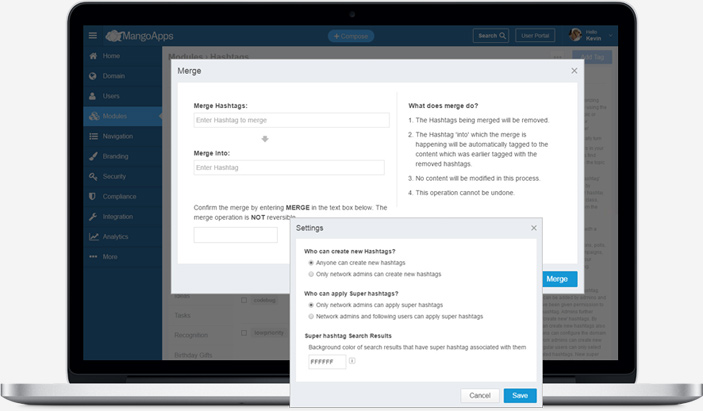Screen dimensions: 703x411
Task: Open the Home menu item
Action: tap(122, 56)
